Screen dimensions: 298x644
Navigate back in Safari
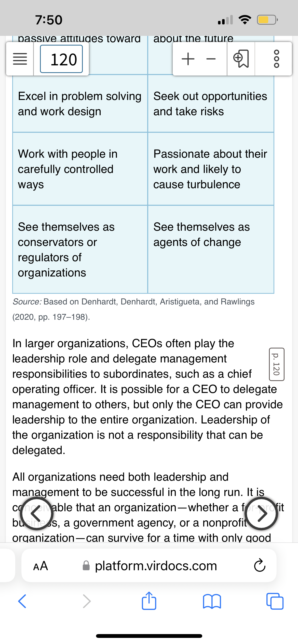pos(22,601)
